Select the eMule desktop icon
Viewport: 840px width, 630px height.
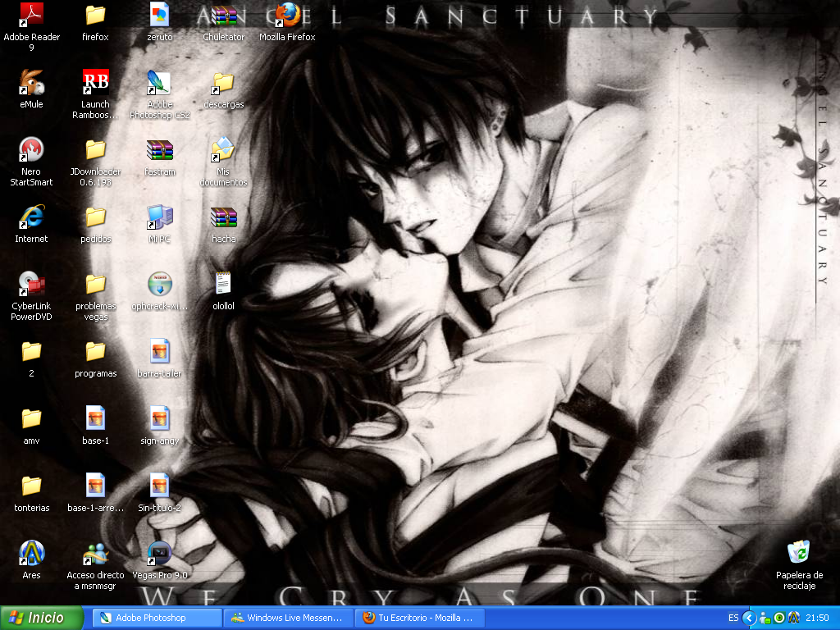pyautogui.click(x=31, y=83)
